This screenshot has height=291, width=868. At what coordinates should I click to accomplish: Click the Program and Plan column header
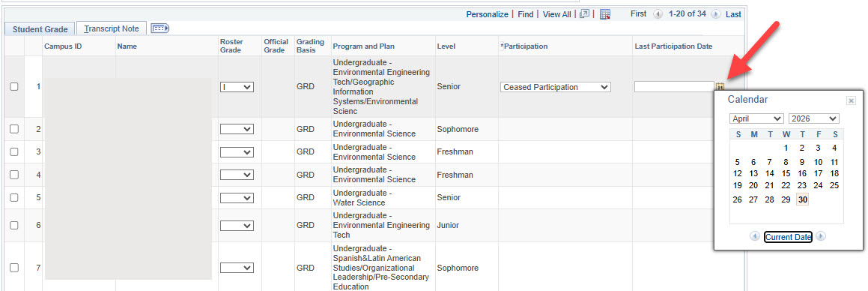click(x=364, y=46)
